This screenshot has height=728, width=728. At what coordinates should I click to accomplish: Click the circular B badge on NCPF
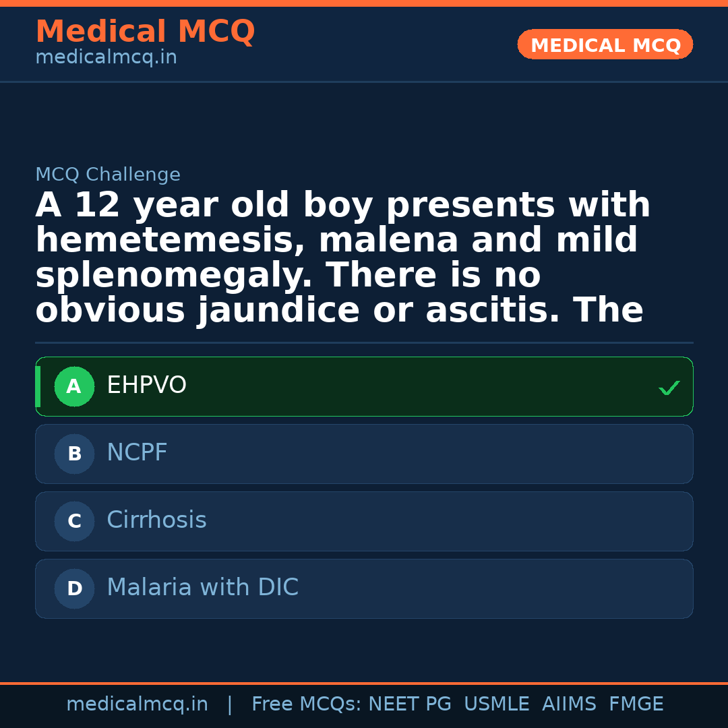point(74,454)
